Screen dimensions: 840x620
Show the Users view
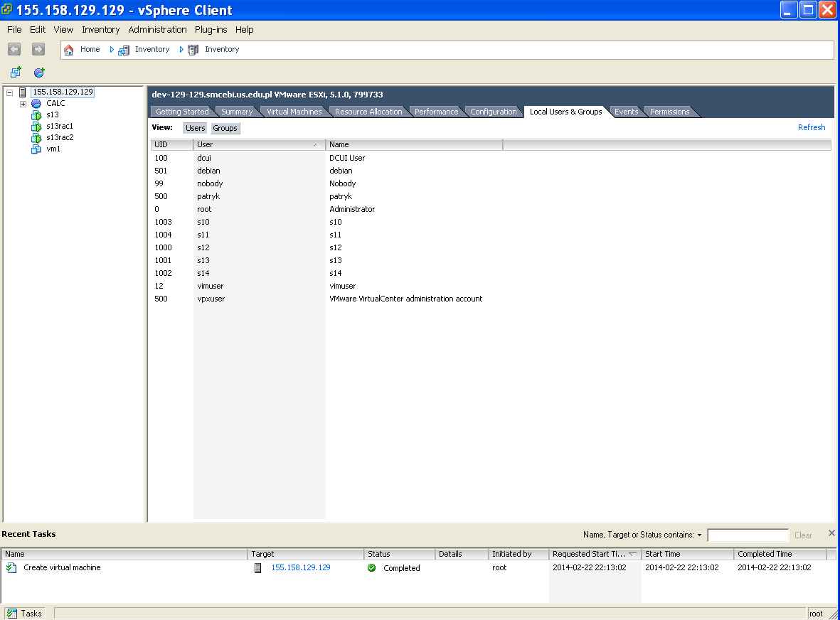196,128
